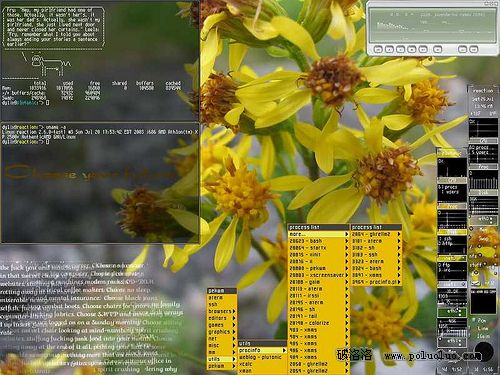
Task: Expand the arrow beside procinfo.pl process
Action: (x=399, y=282)
